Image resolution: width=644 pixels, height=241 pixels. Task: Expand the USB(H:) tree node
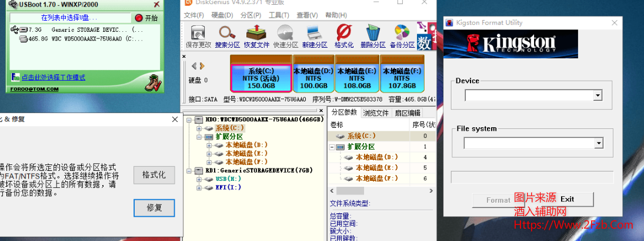[x=199, y=179]
